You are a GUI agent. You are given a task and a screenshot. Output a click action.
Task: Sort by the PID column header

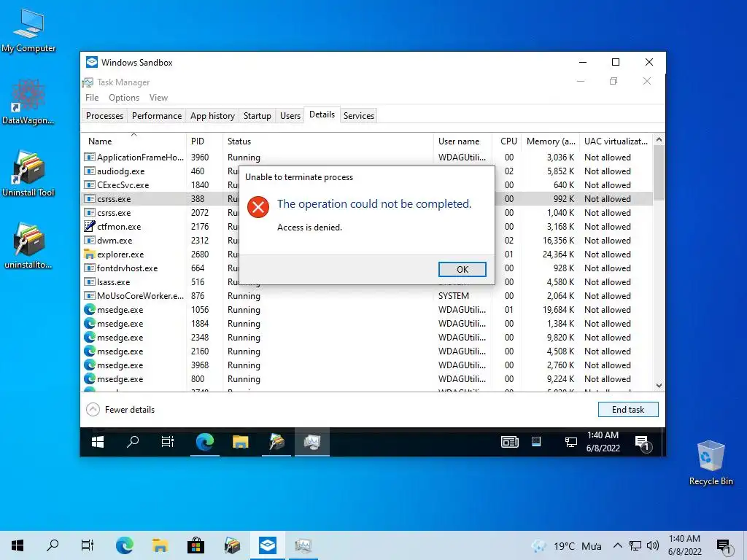point(204,141)
